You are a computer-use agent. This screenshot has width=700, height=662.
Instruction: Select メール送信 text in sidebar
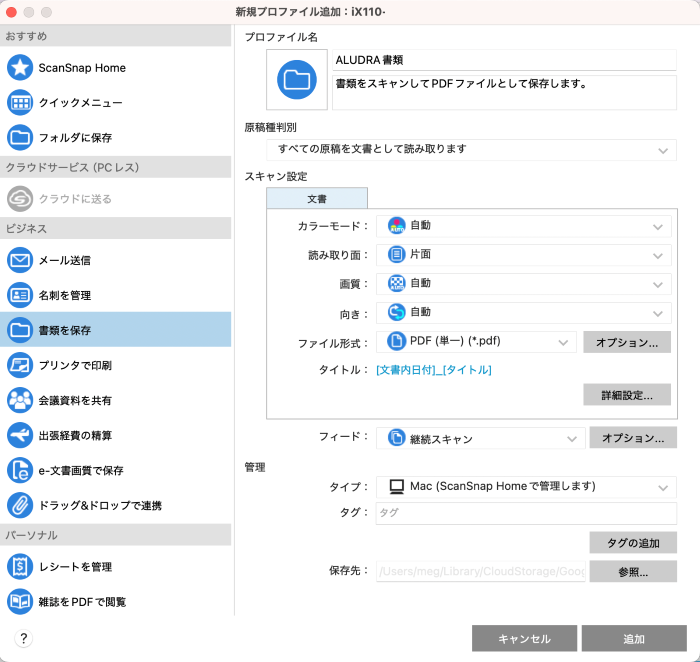tap(65, 260)
